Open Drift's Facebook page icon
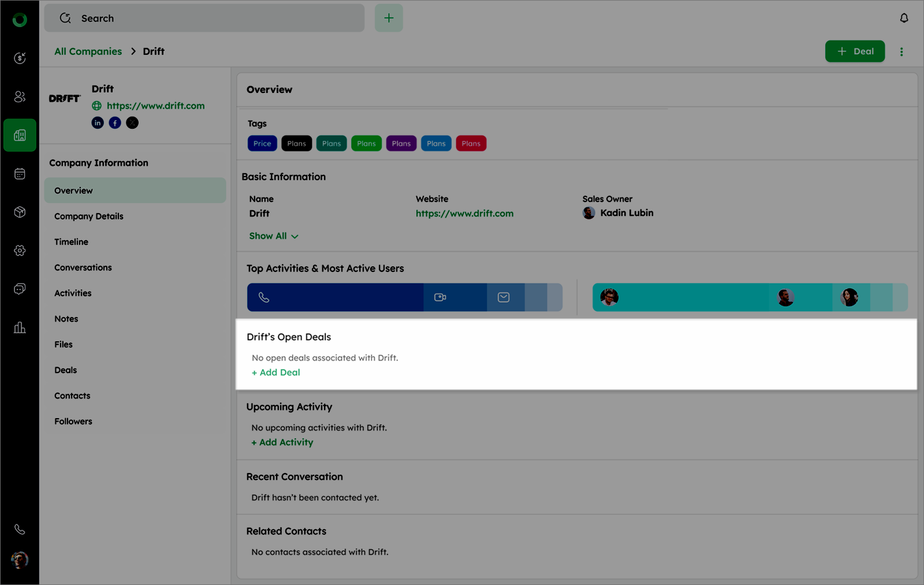 pos(115,123)
